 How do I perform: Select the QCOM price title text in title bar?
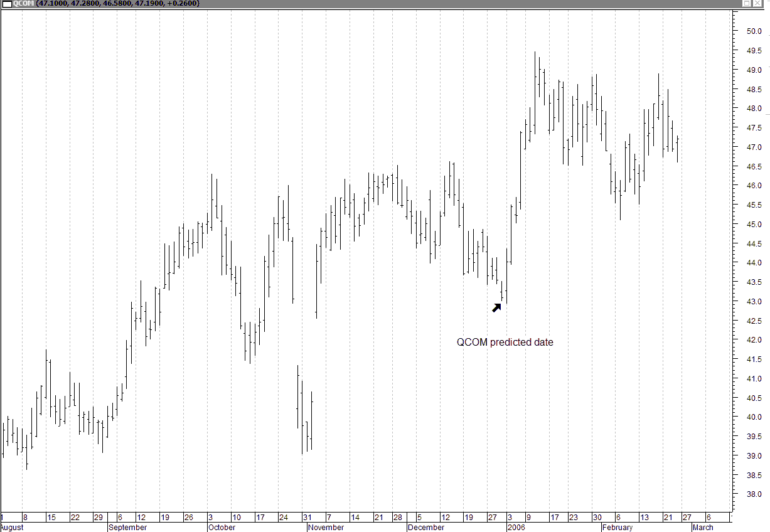[x=107, y=4]
